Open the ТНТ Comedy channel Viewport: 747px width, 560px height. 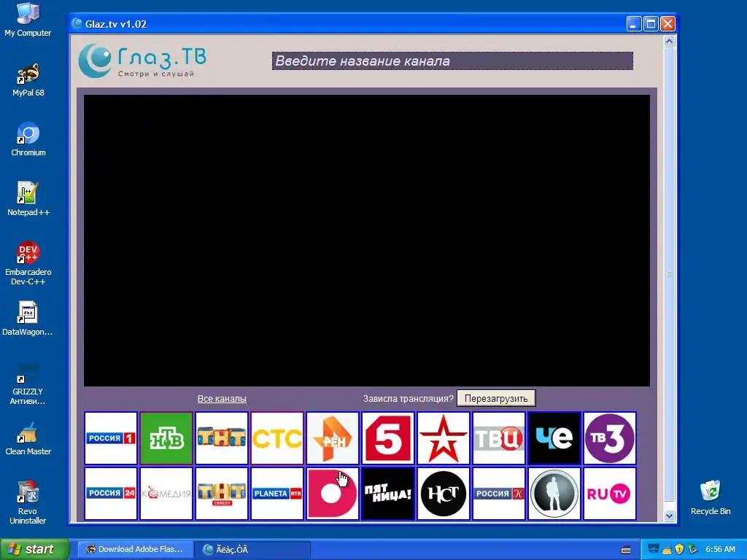222,494
